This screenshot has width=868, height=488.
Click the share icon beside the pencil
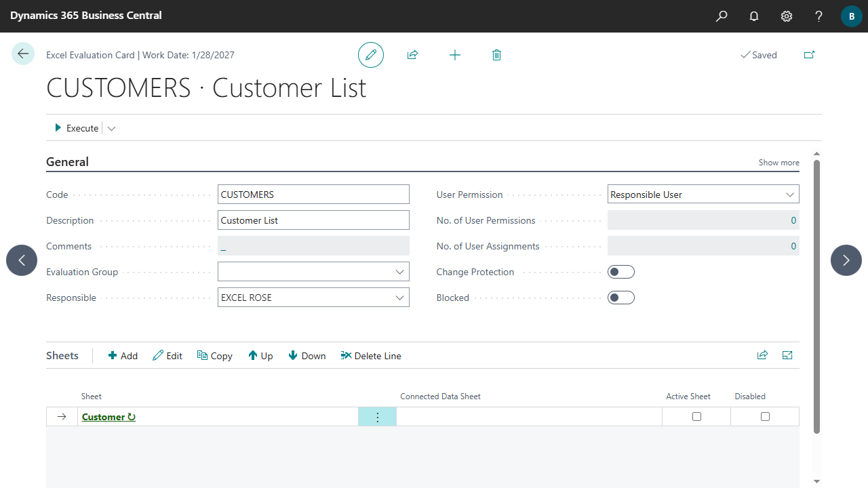pyautogui.click(x=412, y=55)
